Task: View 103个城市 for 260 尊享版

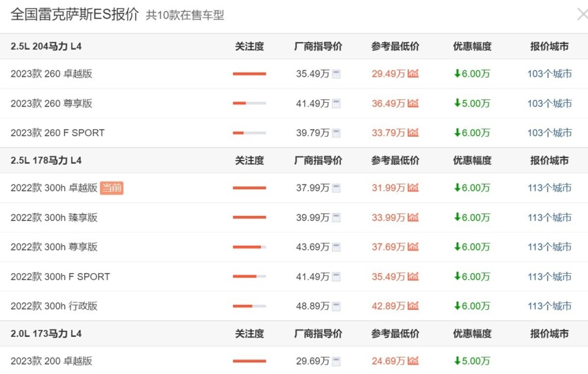Action: [x=549, y=103]
